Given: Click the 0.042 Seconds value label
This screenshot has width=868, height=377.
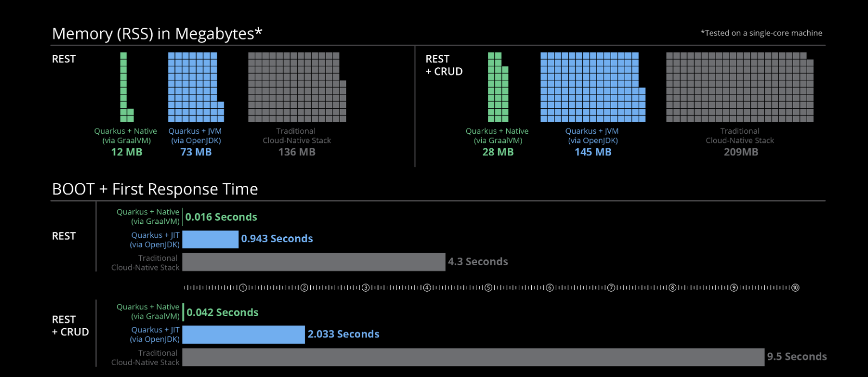Looking at the screenshot, I should (222, 312).
